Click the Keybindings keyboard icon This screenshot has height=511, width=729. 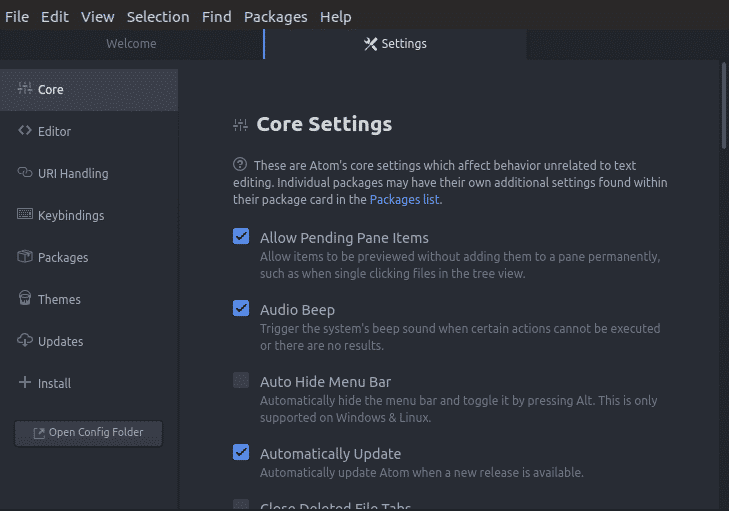[25, 214]
